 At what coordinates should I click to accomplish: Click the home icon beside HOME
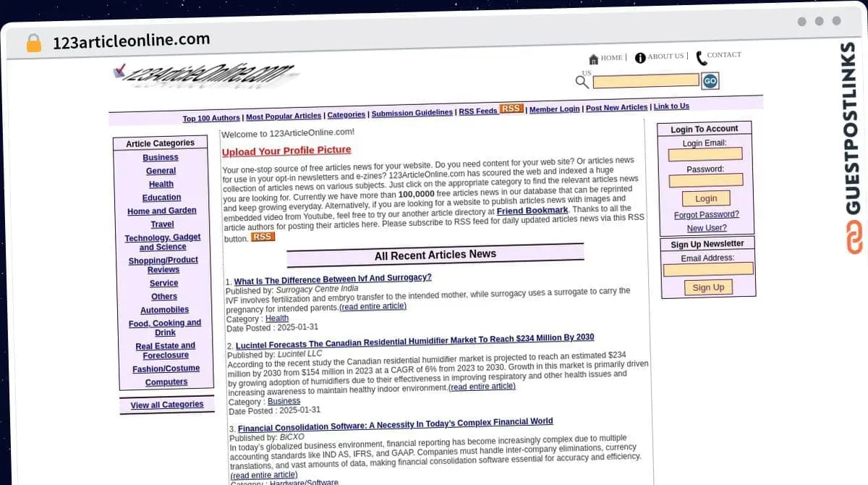pyautogui.click(x=594, y=59)
